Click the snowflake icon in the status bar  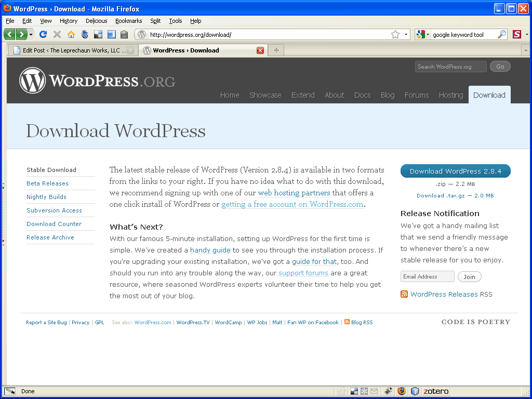(364, 392)
